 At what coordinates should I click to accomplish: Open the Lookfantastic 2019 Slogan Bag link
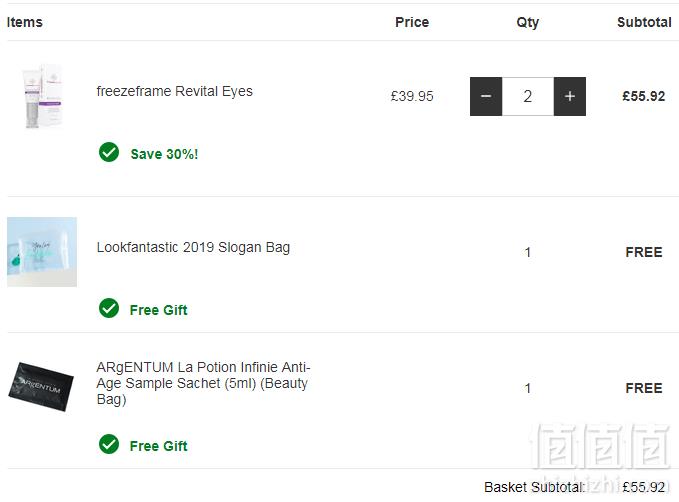[193, 247]
